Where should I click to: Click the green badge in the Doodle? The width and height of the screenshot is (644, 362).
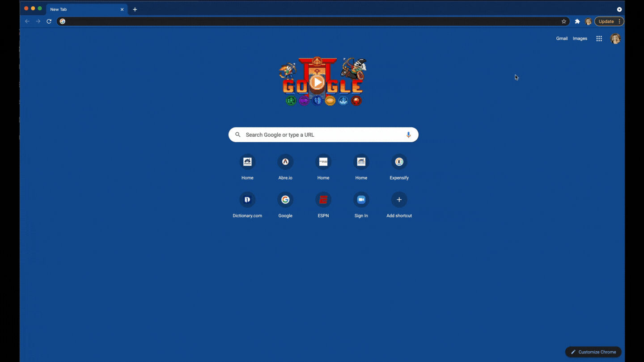coord(291,101)
